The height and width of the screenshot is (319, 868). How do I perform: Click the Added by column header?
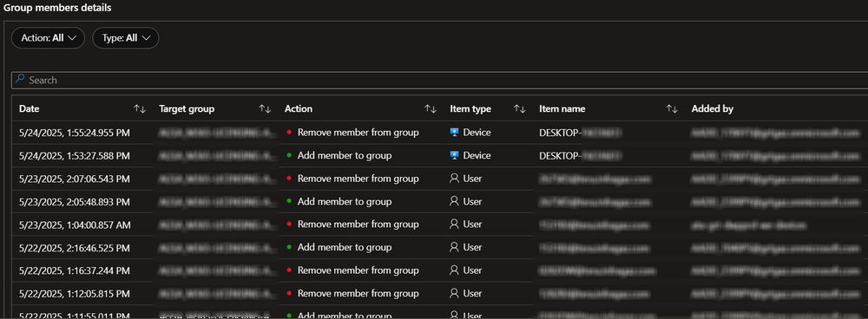click(713, 109)
